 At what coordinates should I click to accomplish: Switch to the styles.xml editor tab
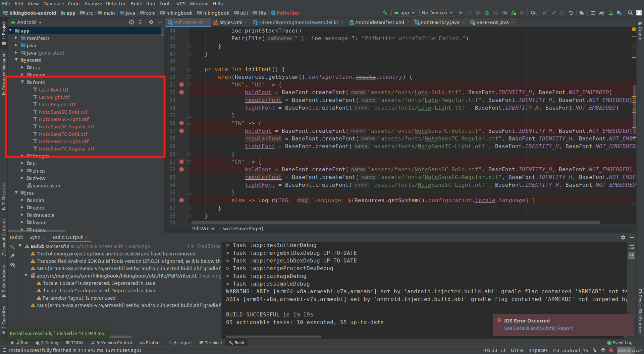(x=230, y=22)
